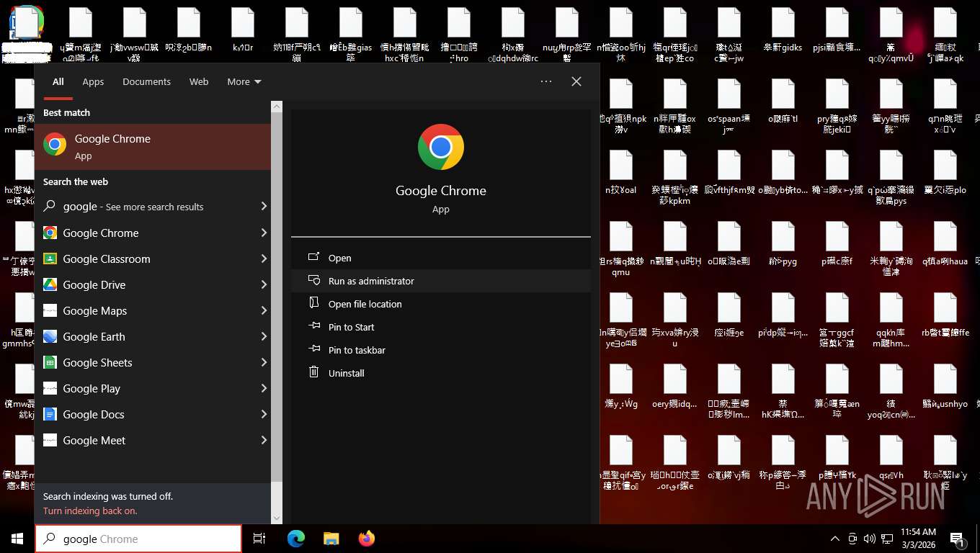Viewport: 980px width, 553px height.
Task: Close the search panel with X
Action: [576, 81]
